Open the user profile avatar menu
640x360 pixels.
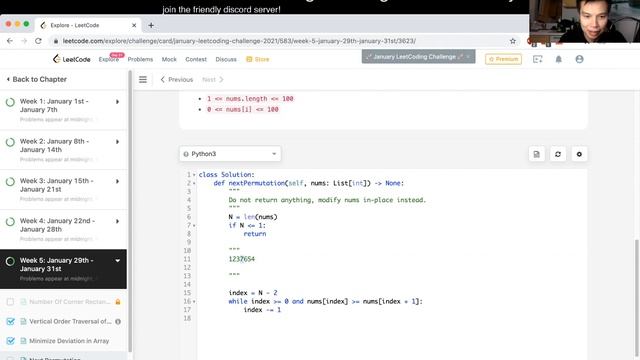pos(579,59)
